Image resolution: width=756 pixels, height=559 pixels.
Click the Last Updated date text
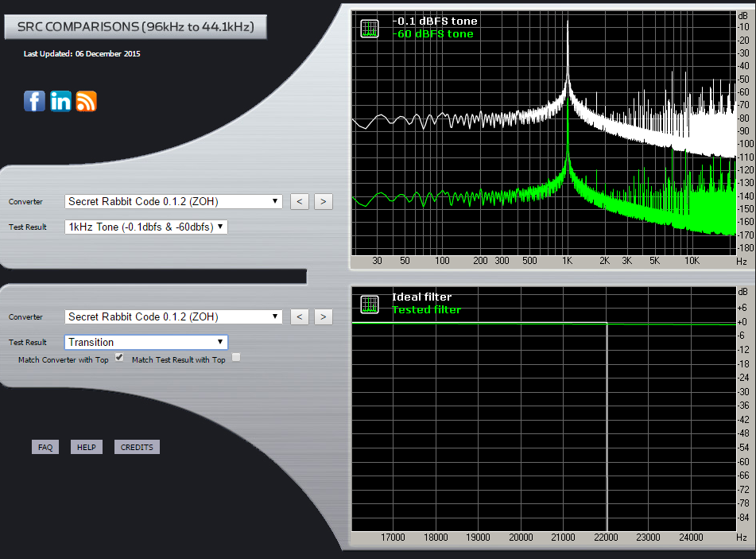click(82, 53)
